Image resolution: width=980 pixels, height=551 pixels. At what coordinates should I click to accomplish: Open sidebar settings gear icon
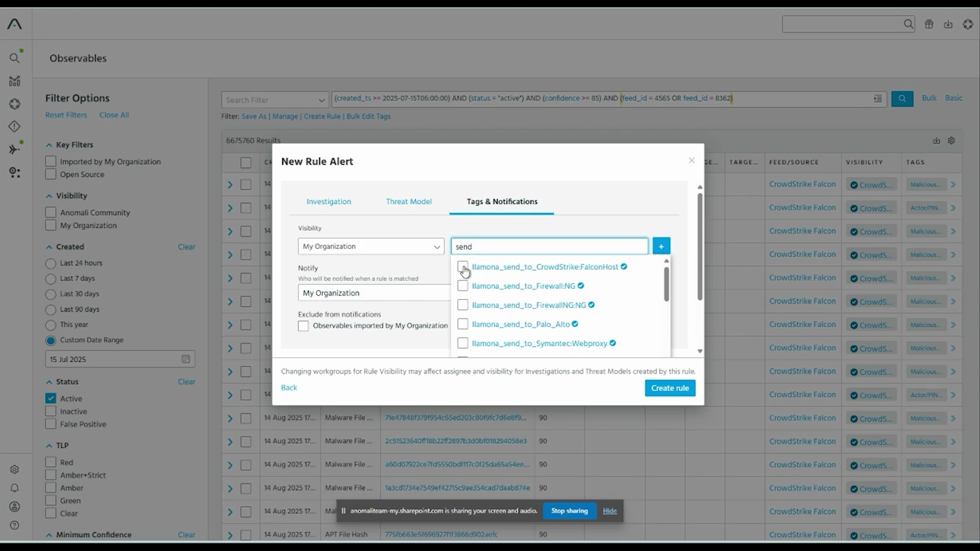15,469
